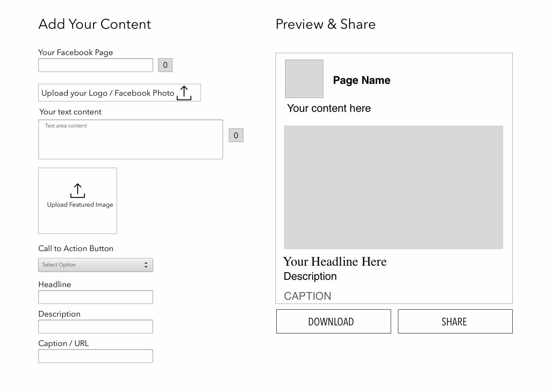
Task: Click 'Your content here' preview text
Action: (329, 108)
